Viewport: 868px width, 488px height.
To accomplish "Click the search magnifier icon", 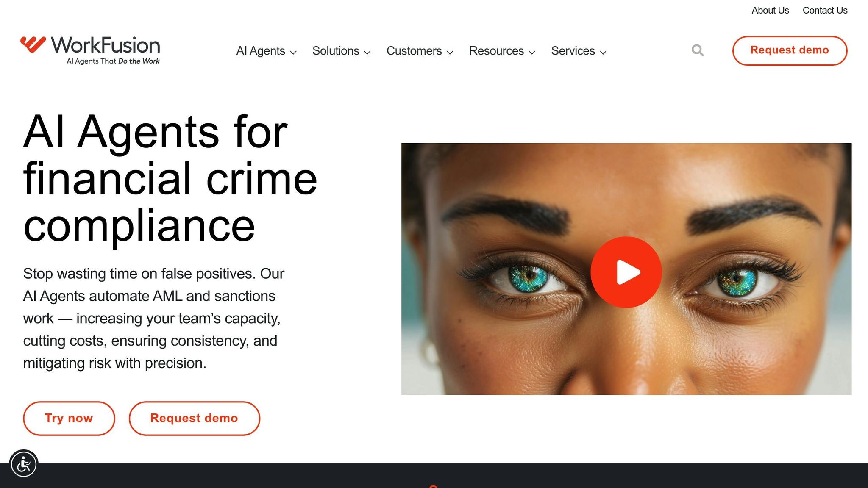I will click(698, 50).
